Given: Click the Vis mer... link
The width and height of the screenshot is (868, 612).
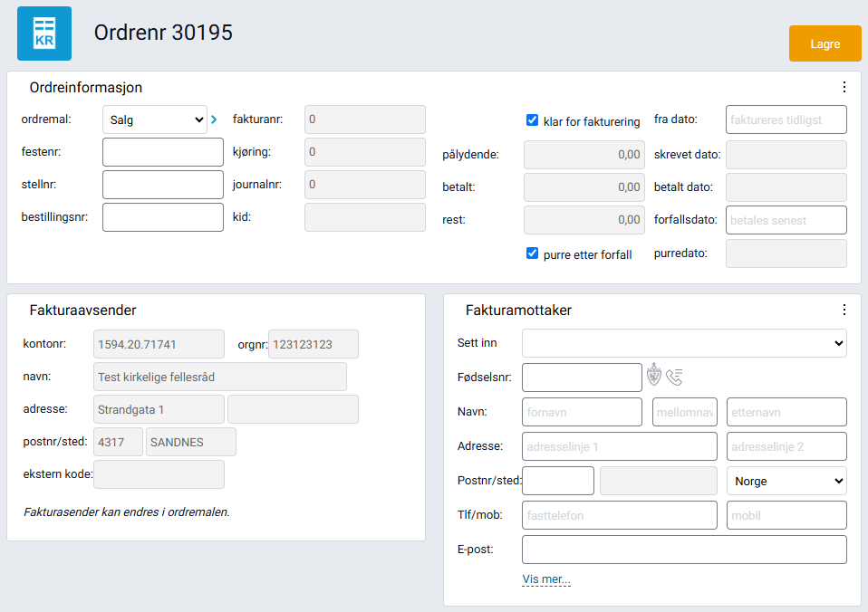Looking at the screenshot, I should pos(546,579).
